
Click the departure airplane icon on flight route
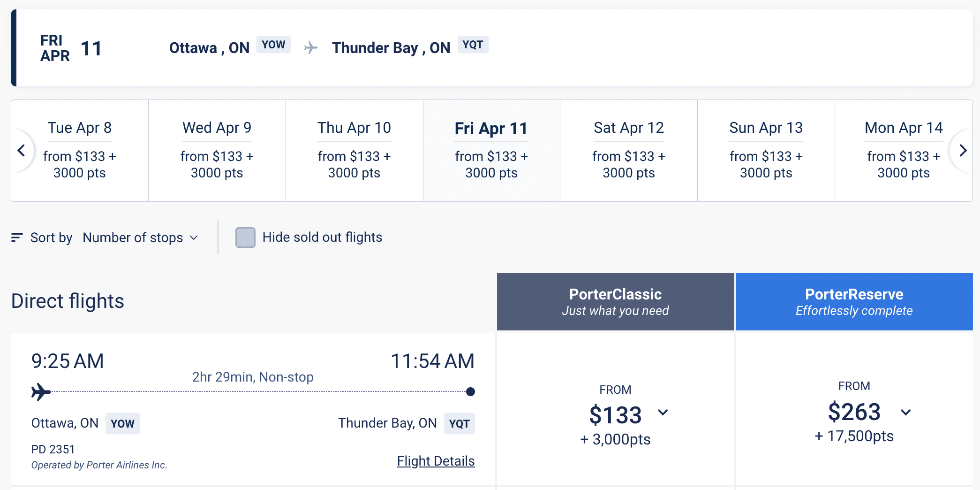point(41,391)
